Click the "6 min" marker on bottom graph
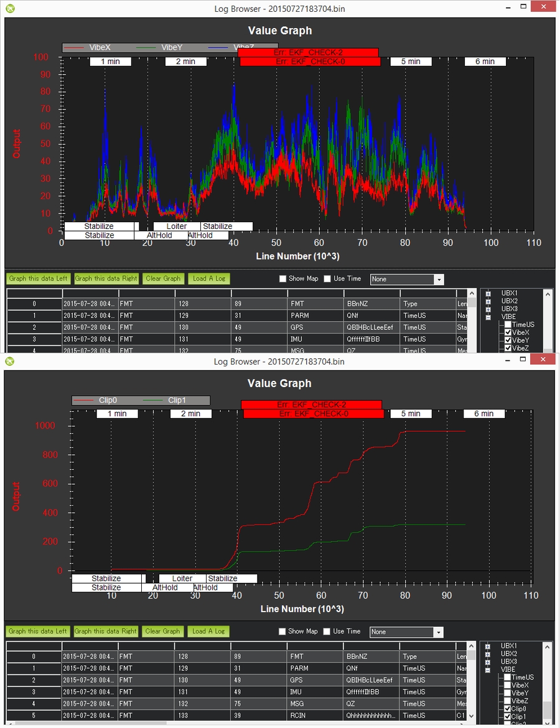The image size is (560, 728). [485, 413]
